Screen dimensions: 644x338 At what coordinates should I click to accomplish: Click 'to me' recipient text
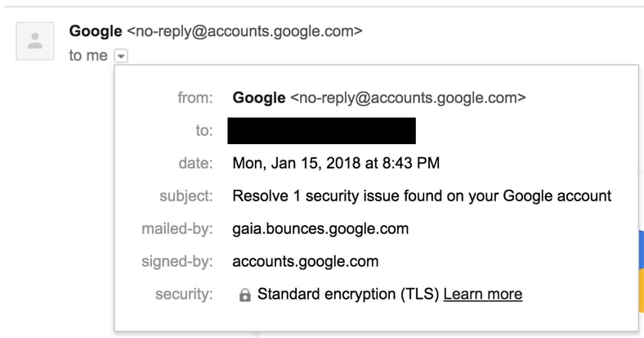pos(88,56)
